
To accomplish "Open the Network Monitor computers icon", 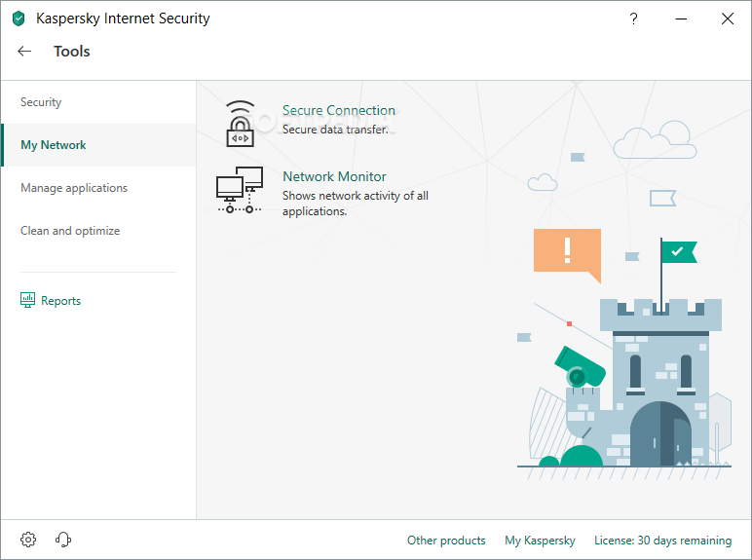I will 240,190.
